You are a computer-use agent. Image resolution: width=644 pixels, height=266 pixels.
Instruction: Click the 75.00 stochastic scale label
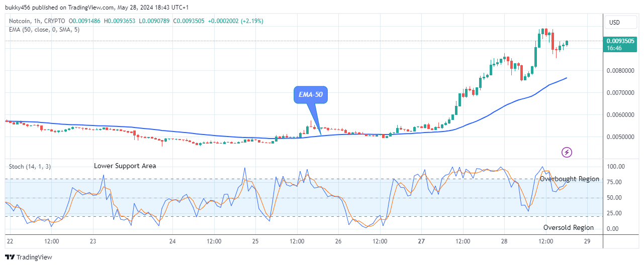click(615, 182)
